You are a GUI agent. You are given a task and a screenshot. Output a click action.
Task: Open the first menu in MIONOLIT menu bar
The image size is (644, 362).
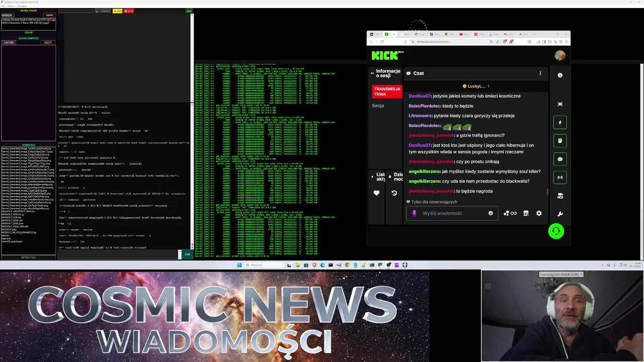[3, 6]
